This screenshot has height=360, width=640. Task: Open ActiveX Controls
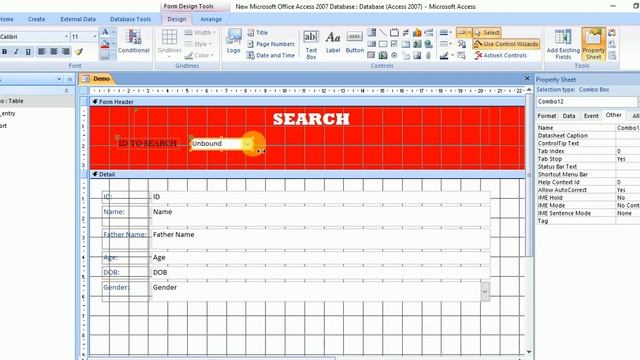pyautogui.click(x=501, y=55)
